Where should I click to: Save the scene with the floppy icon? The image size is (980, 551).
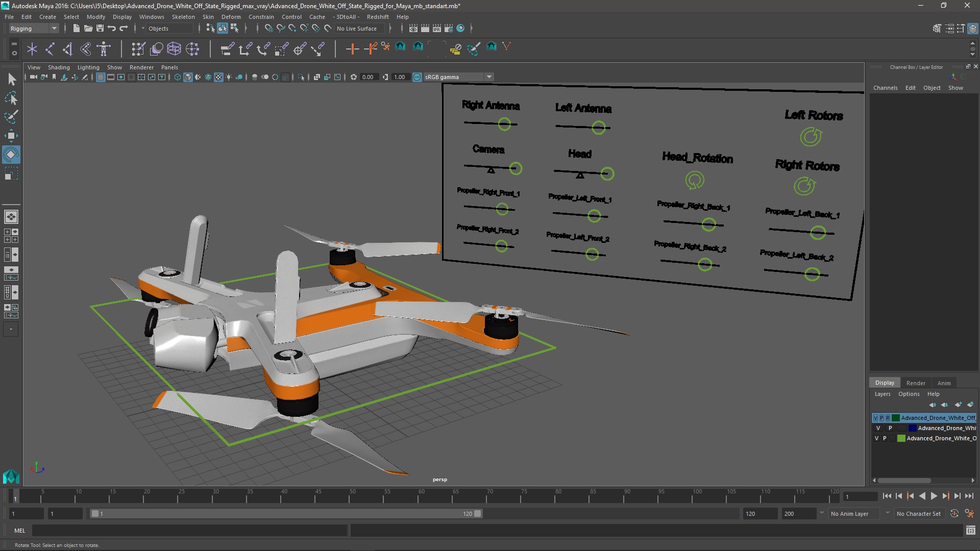100,29
